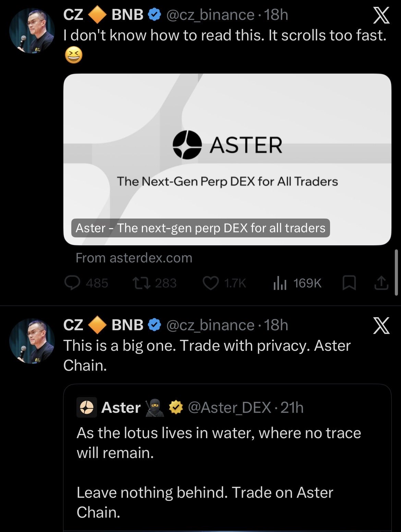Click the gold verified badge next to Aster
Viewport: 401px width, 532px height.
point(176,408)
